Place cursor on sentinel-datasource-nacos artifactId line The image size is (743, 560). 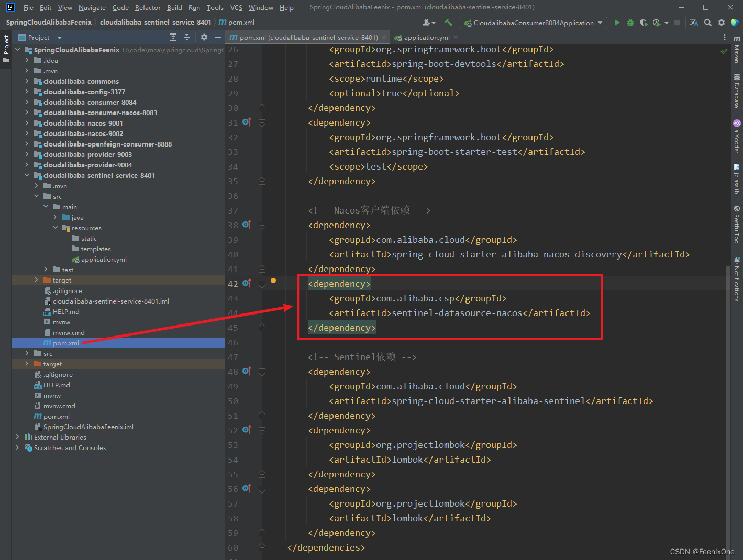point(459,313)
